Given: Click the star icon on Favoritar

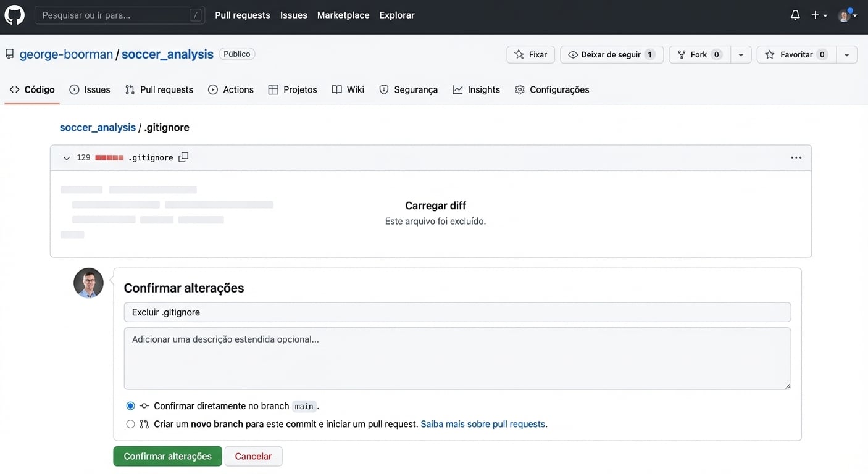Looking at the screenshot, I should [x=770, y=54].
